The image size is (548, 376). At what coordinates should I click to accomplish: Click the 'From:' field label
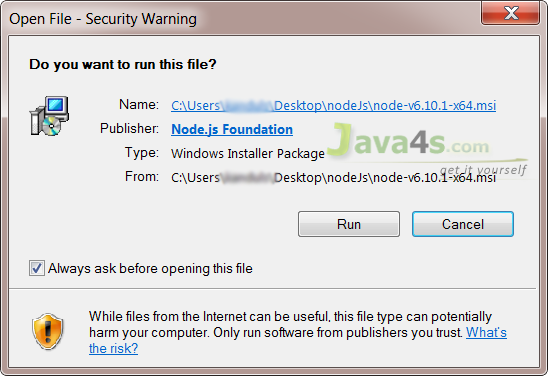[x=142, y=176]
